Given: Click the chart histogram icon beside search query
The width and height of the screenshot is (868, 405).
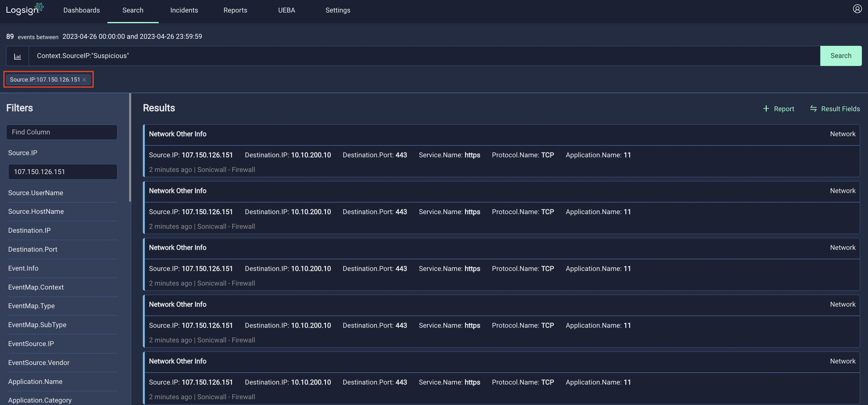Looking at the screenshot, I should (x=17, y=56).
